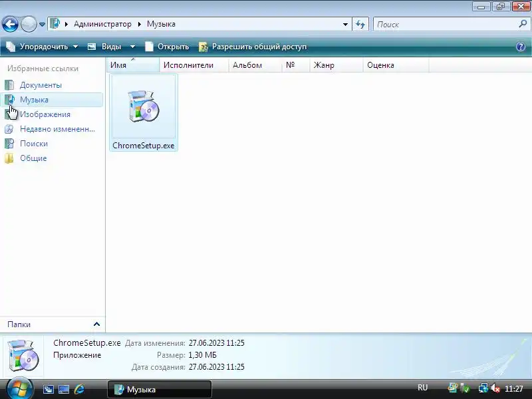Image resolution: width=532 pixels, height=399 pixels.
Task: Refresh the folder with the arrows button
Action: pos(360,25)
